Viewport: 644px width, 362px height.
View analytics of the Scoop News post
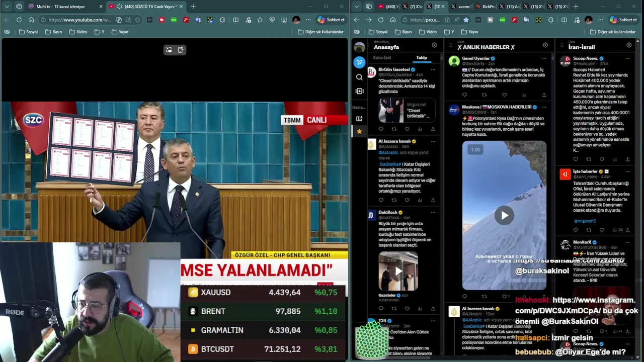click(x=615, y=159)
